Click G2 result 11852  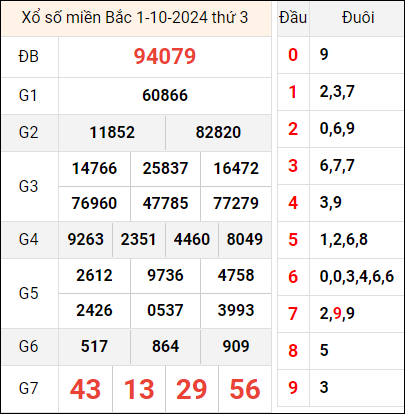(x=112, y=132)
